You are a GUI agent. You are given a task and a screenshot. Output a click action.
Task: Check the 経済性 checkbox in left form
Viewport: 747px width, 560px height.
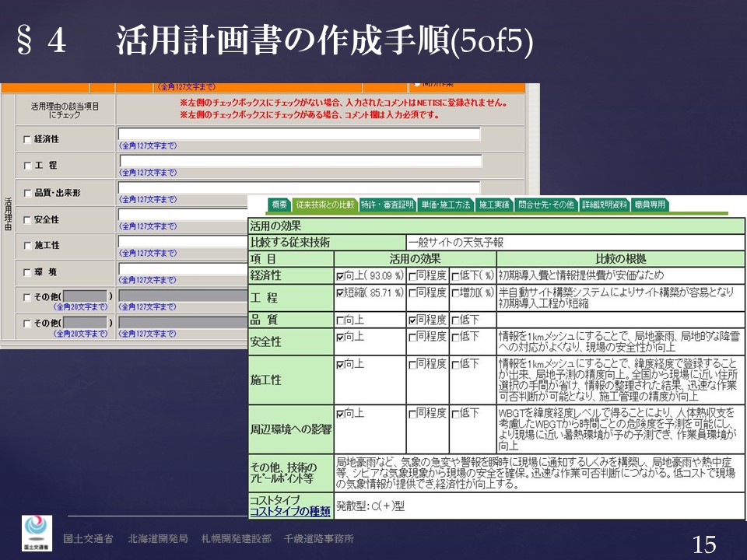click(28, 139)
